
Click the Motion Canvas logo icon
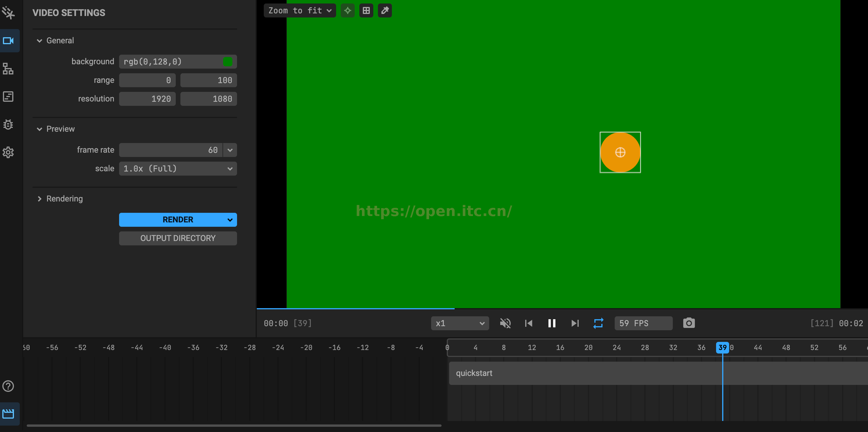pos(8,13)
